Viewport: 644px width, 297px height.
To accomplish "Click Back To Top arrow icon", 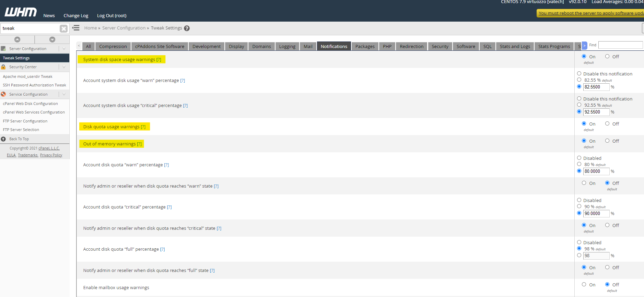I will pyautogui.click(x=3, y=139).
